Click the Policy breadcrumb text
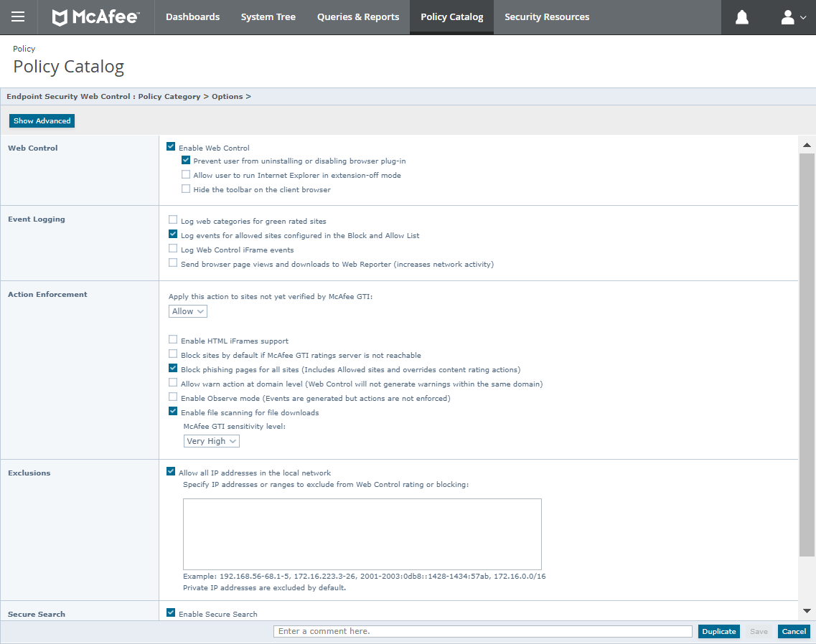 coord(24,49)
